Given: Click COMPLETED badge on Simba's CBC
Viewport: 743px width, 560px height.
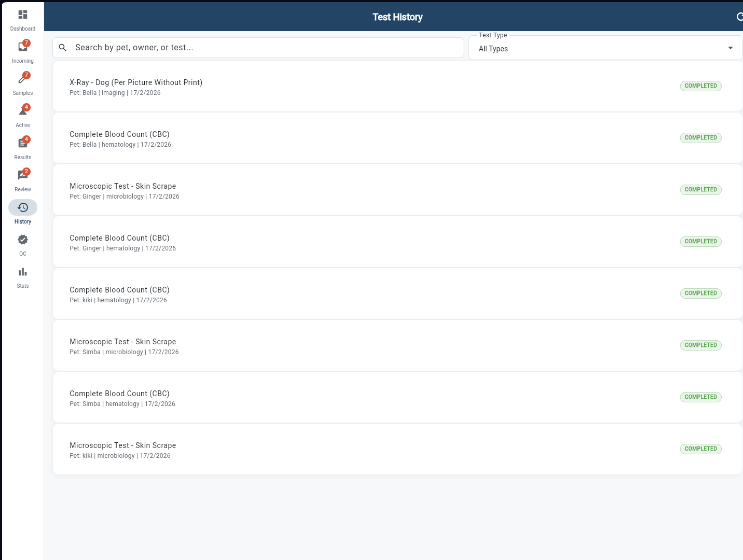Looking at the screenshot, I should point(700,397).
